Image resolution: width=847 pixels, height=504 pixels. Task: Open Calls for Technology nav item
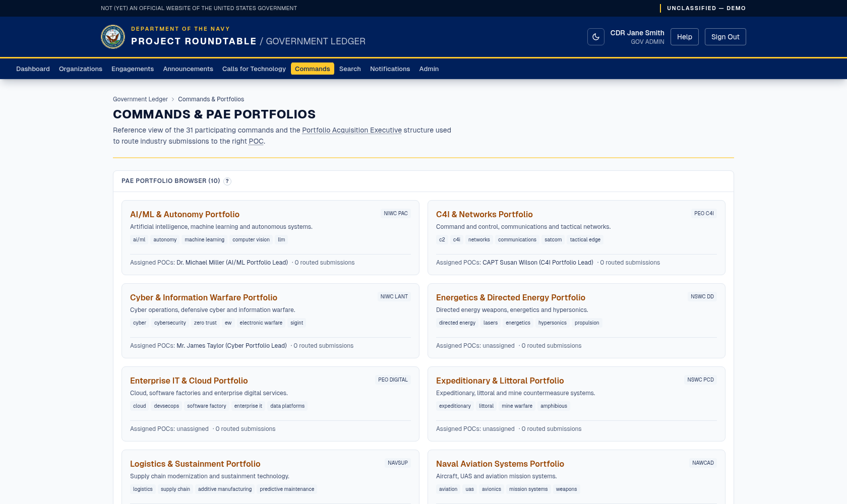[254, 69]
